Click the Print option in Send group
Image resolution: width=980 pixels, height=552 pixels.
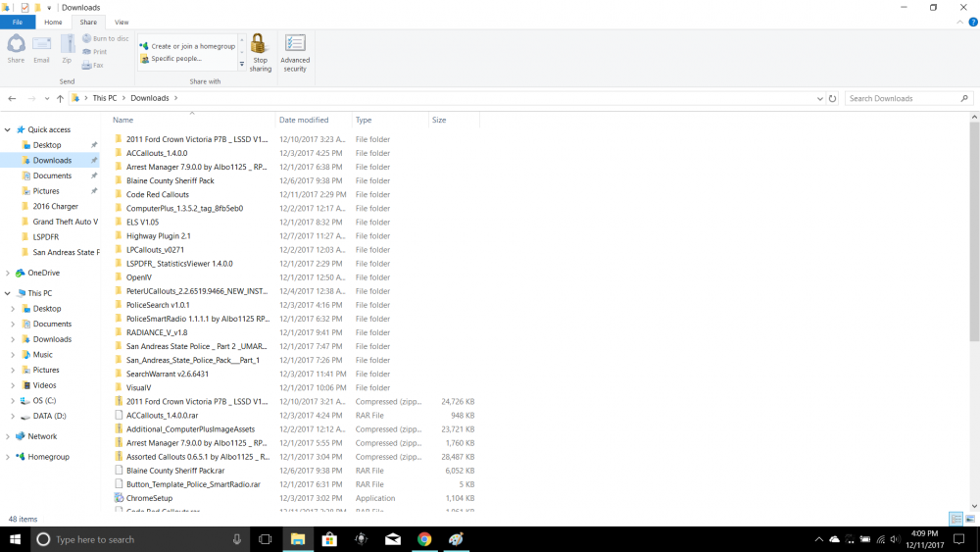[94, 52]
